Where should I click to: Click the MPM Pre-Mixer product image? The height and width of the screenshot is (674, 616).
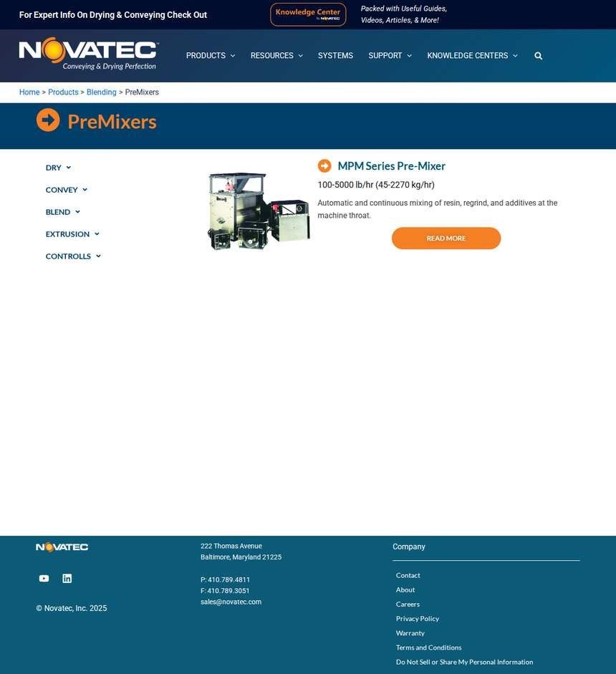(x=259, y=211)
